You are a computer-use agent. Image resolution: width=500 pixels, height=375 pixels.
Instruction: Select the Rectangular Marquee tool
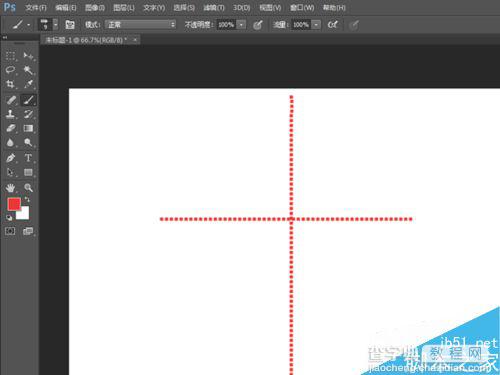10,55
